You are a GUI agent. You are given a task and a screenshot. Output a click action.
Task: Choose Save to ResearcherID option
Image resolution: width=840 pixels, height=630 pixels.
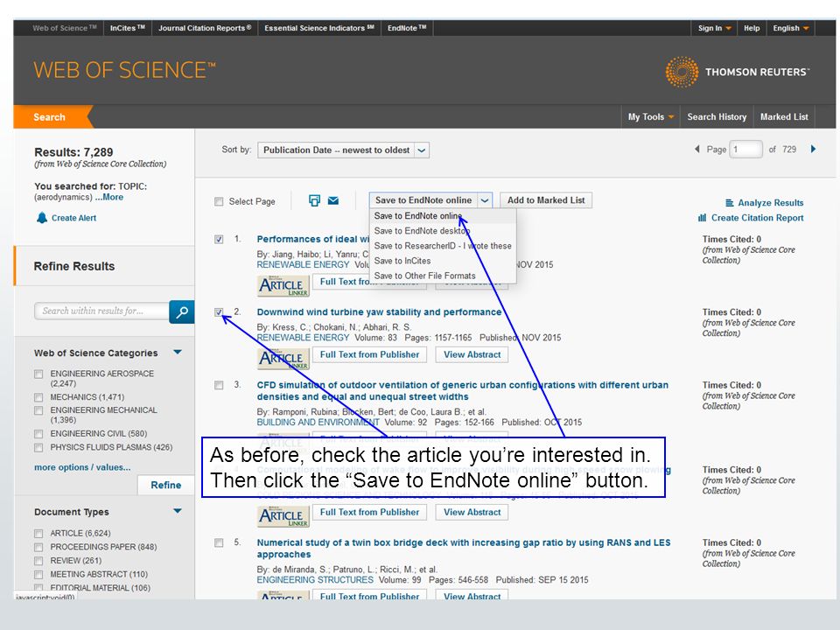pyautogui.click(x=443, y=246)
